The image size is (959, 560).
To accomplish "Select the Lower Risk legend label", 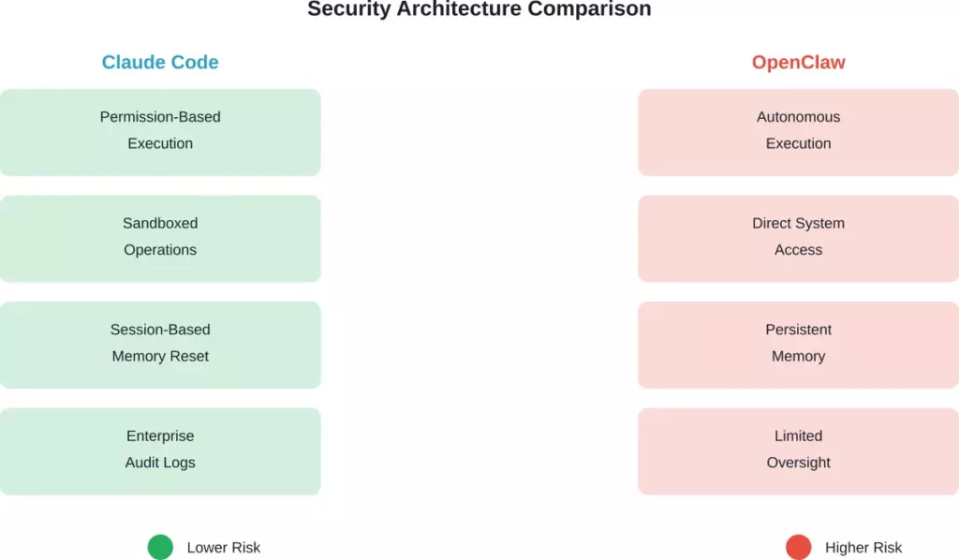I will point(224,548).
